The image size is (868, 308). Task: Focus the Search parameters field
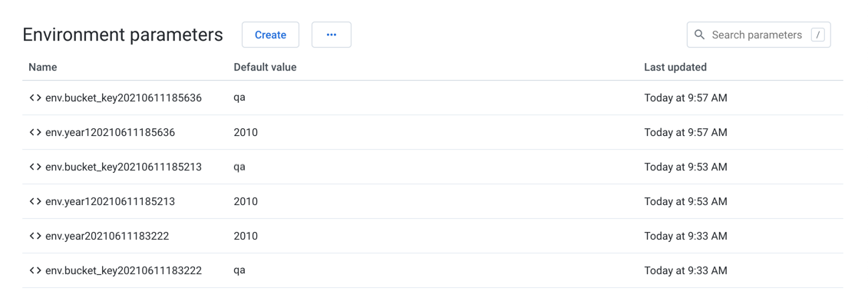point(756,35)
